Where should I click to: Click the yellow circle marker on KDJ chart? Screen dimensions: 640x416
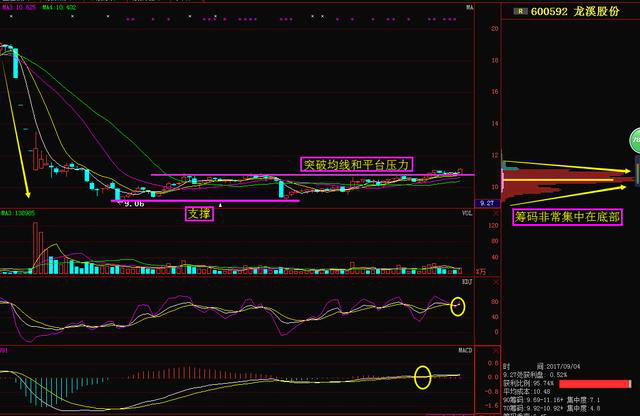coord(458,306)
